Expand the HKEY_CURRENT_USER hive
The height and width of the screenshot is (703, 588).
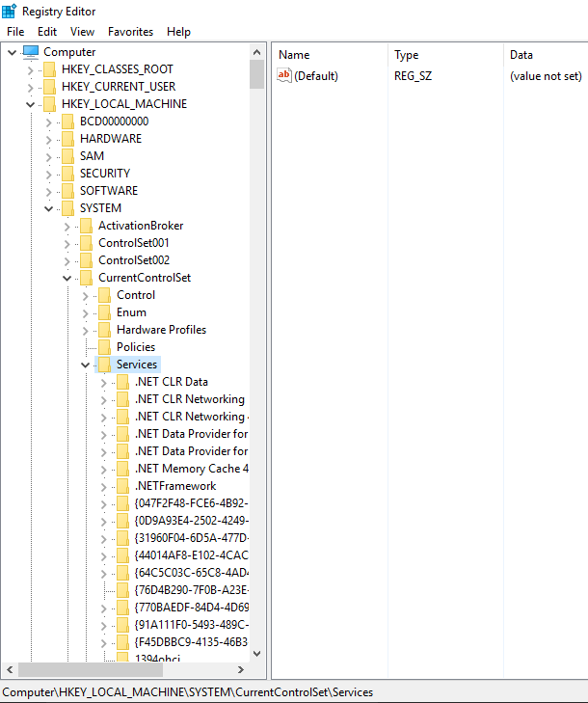pyautogui.click(x=30, y=87)
